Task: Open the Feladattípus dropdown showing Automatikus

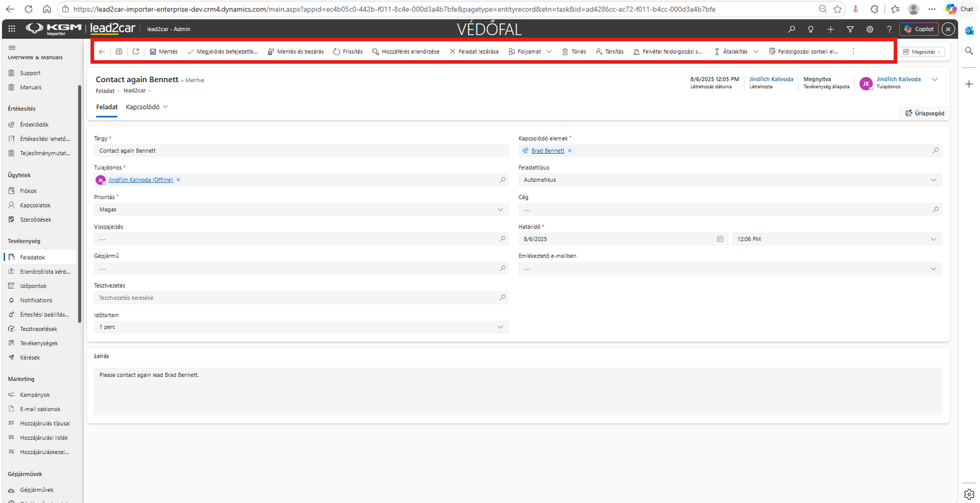Action: pyautogui.click(x=730, y=180)
